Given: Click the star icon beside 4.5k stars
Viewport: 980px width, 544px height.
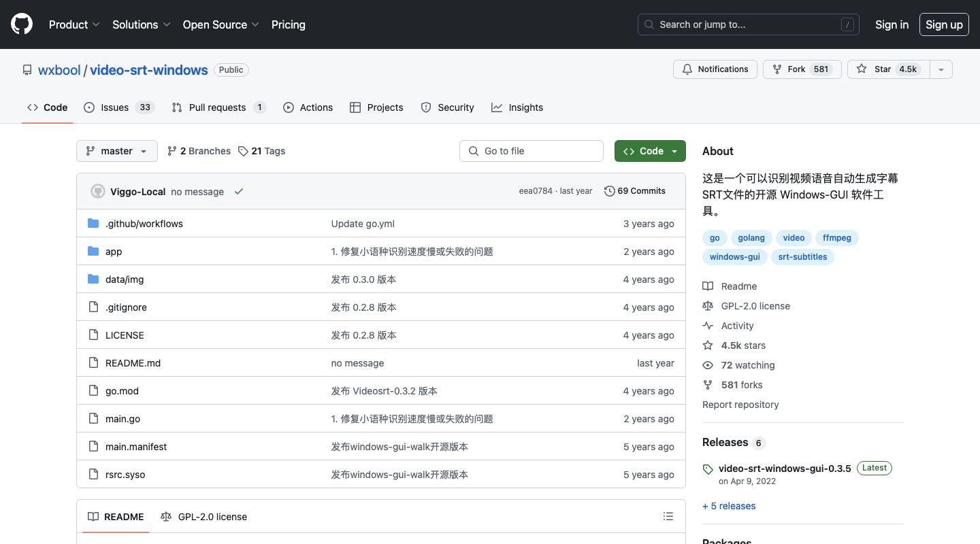Looking at the screenshot, I should 708,345.
